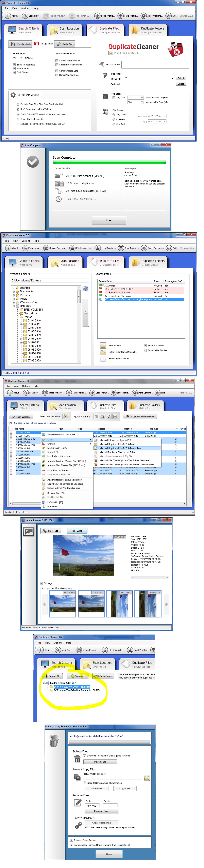This screenshot has width=204, height=868.
Task: Check Keep folder structure at destination
Action: point(85,783)
